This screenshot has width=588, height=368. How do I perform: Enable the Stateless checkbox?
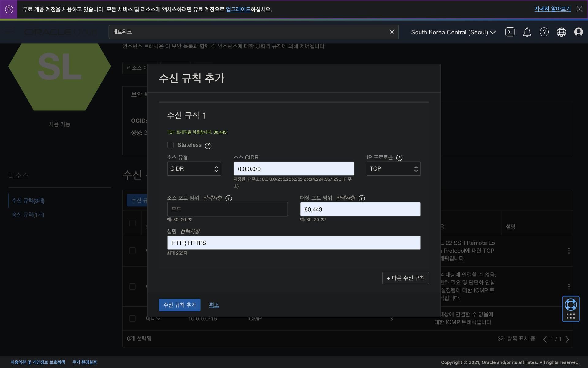pyautogui.click(x=170, y=145)
